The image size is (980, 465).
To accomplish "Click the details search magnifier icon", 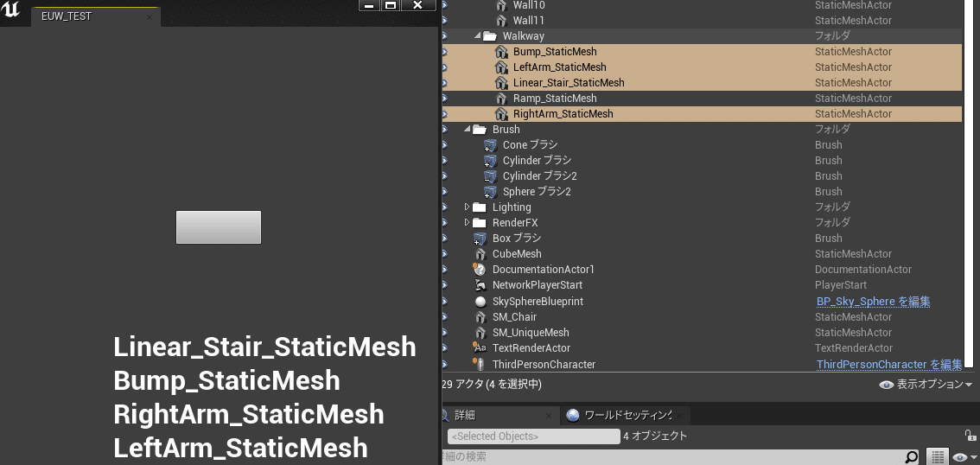I will (x=911, y=456).
